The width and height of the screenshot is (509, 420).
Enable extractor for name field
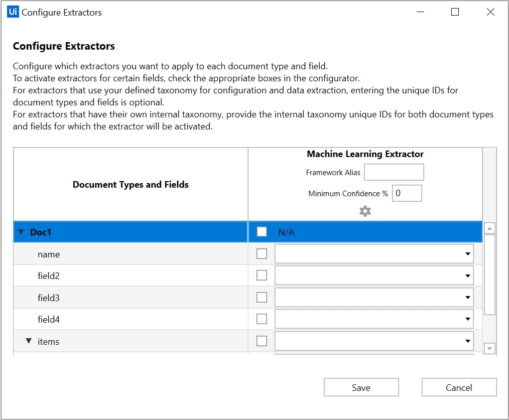click(262, 254)
